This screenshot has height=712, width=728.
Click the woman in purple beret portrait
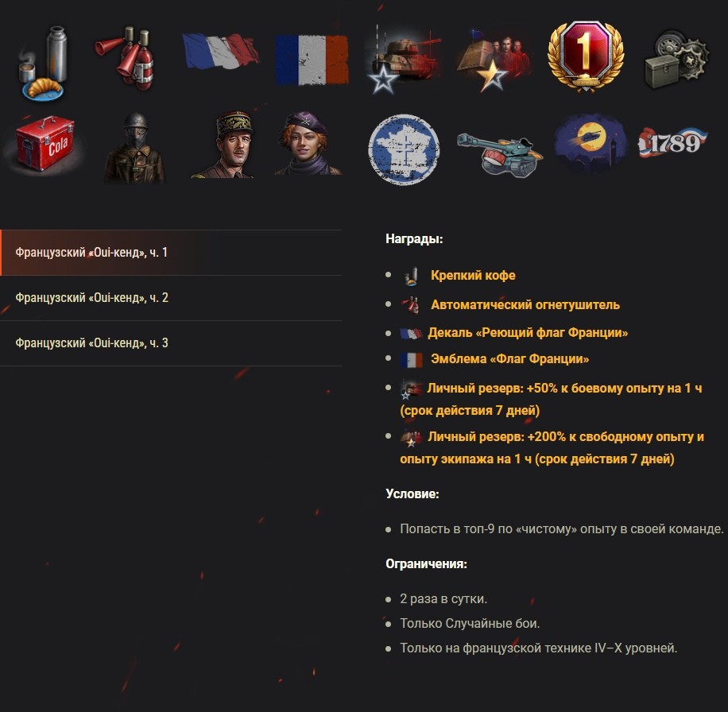pos(308,143)
